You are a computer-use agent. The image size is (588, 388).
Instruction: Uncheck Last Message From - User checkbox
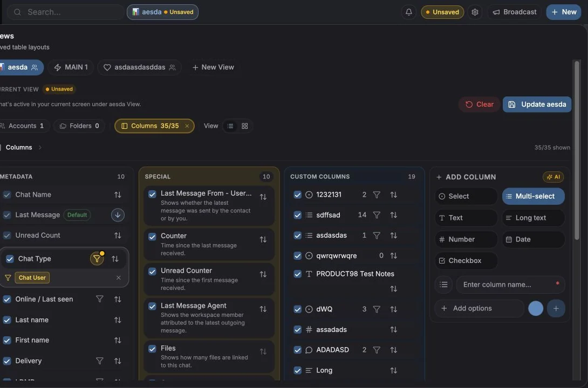pos(152,194)
